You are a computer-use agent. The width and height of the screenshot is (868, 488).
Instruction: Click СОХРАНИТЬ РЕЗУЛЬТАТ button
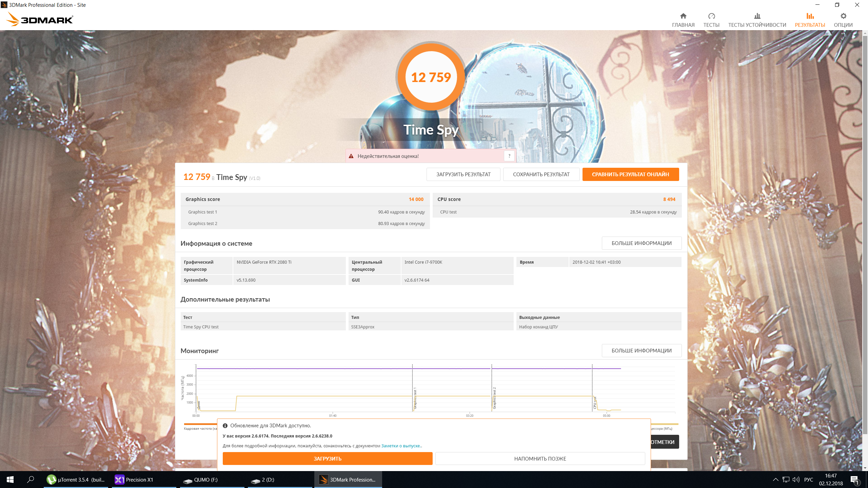(541, 174)
